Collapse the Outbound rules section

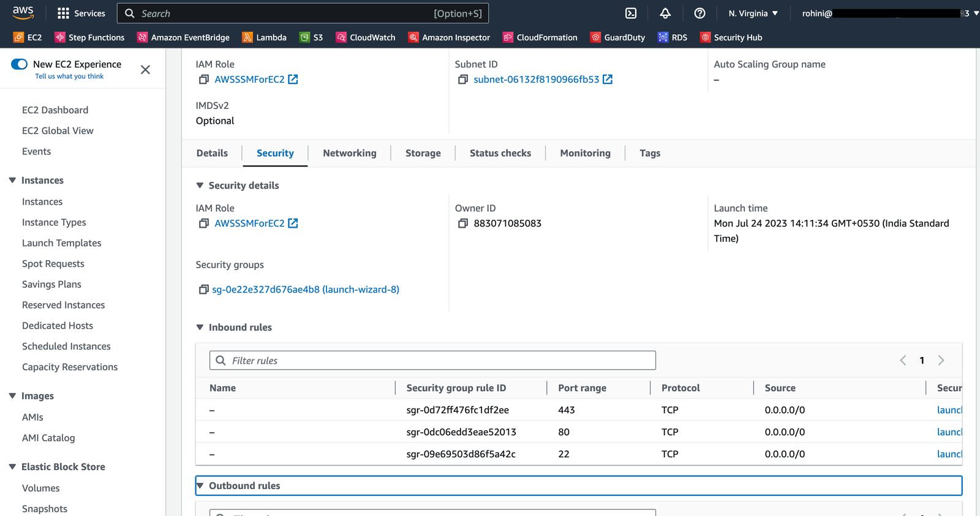[x=200, y=486]
